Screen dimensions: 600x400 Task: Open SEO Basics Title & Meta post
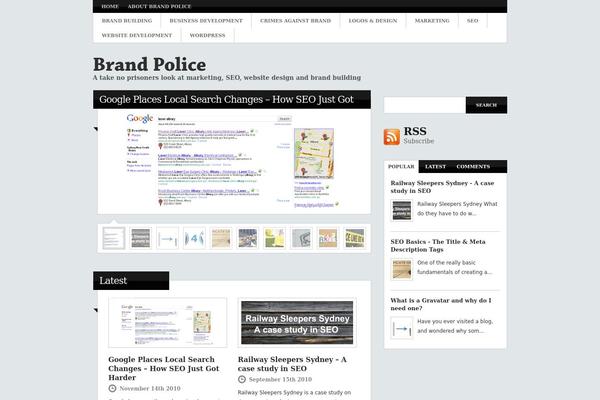[x=438, y=245]
